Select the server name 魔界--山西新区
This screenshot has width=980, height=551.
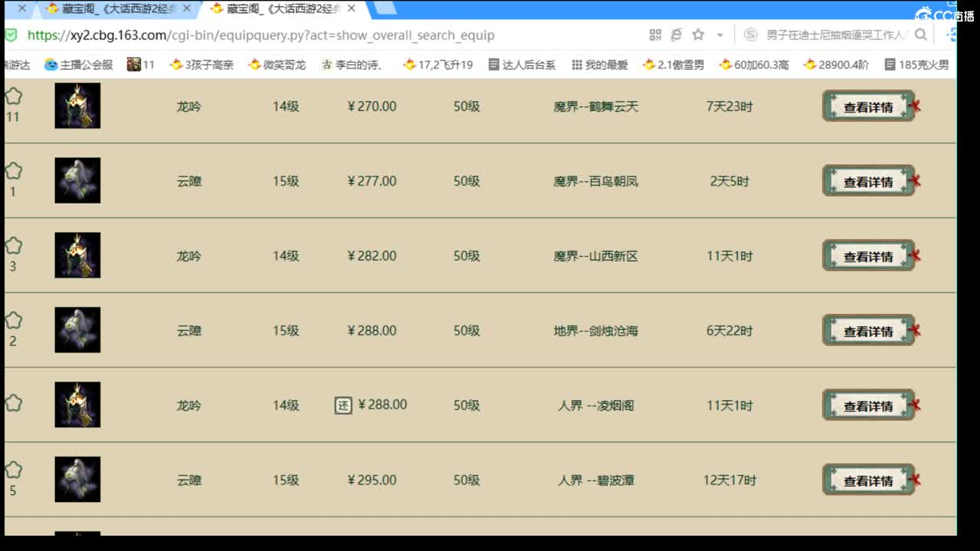tap(596, 256)
